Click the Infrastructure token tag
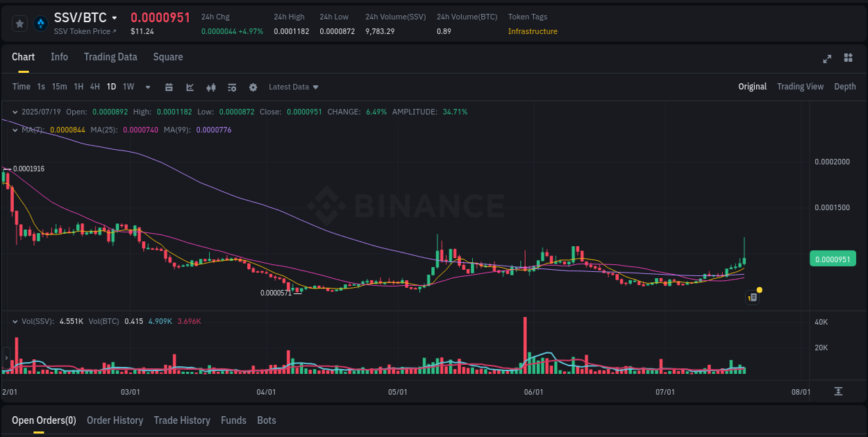This screenshot has height=437, width=868. point(533,31)
